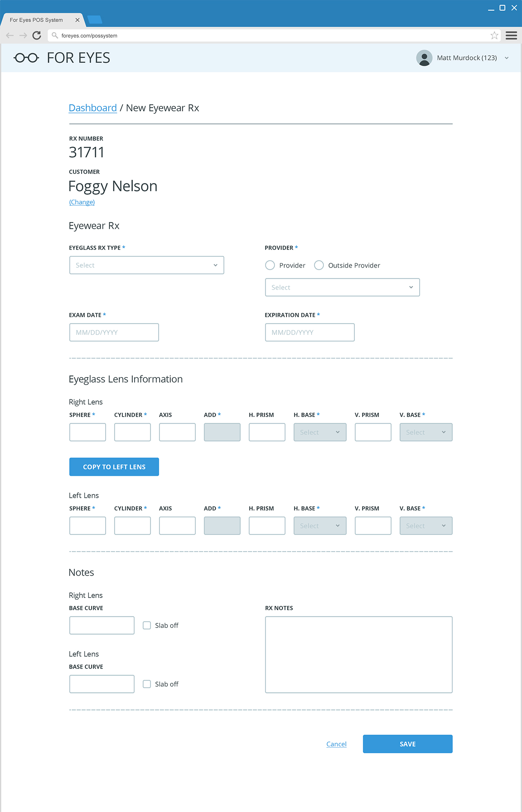
Task: Open the Right Lens H. Base dropdown
Action: point(320,432)
